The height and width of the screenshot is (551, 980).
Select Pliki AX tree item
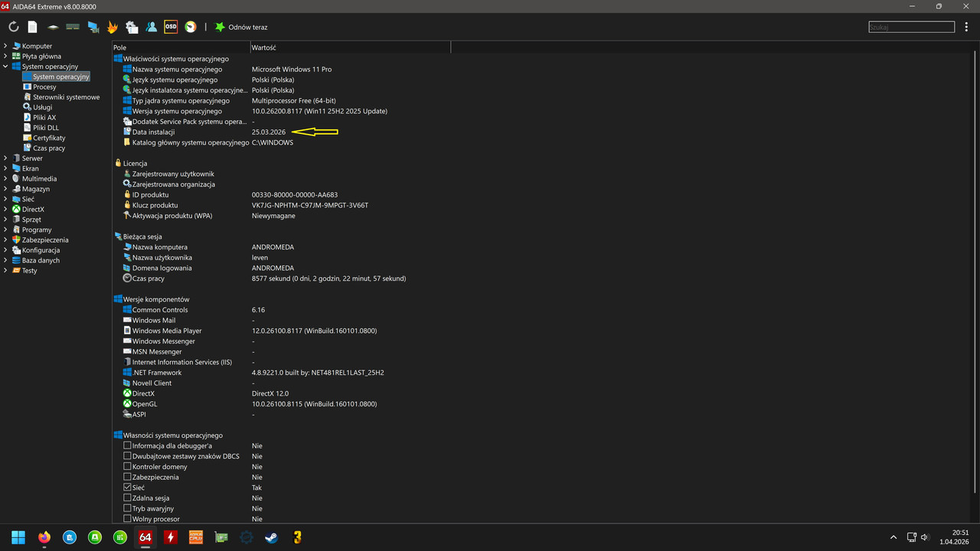(44, 117)
